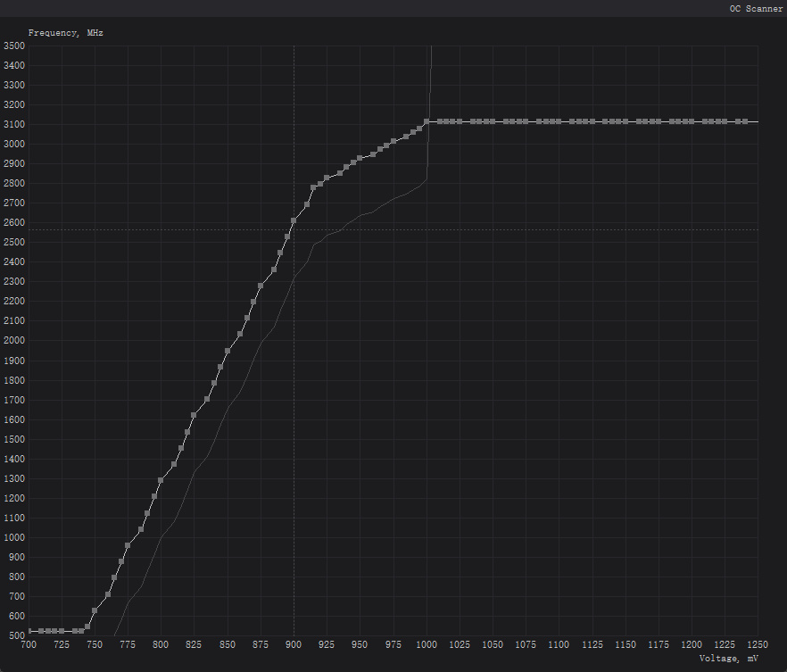Click the 725 voltage axis label
Viewport: 787px width, 672px height.
click(62, 644)
